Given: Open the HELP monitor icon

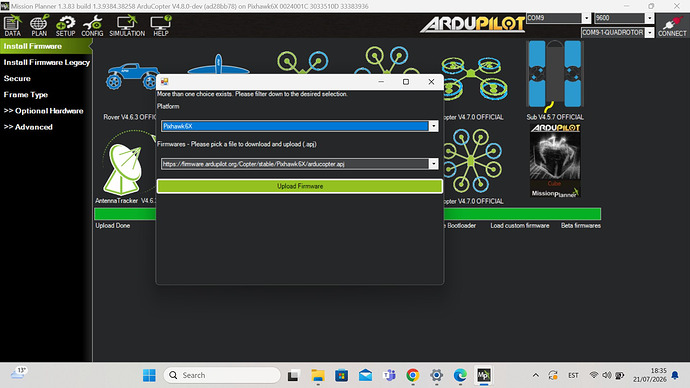Looking at the screenshot, I should point(161,26).
